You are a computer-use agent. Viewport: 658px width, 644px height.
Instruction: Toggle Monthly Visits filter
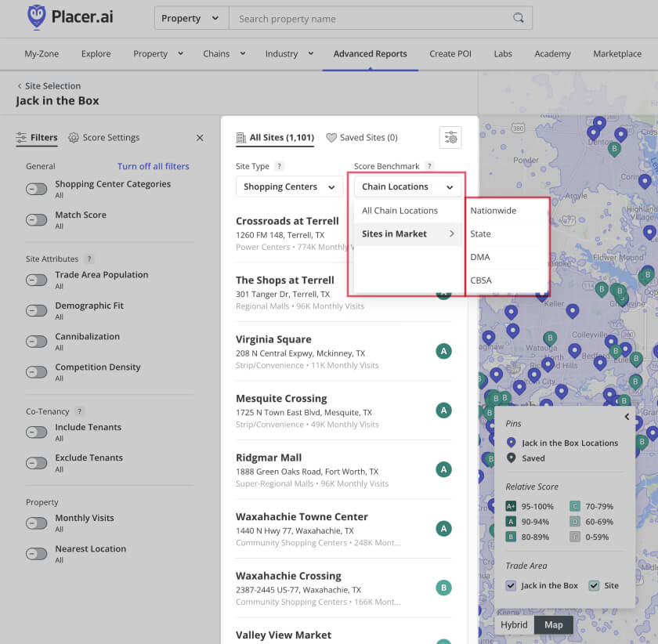pos(37,523)
